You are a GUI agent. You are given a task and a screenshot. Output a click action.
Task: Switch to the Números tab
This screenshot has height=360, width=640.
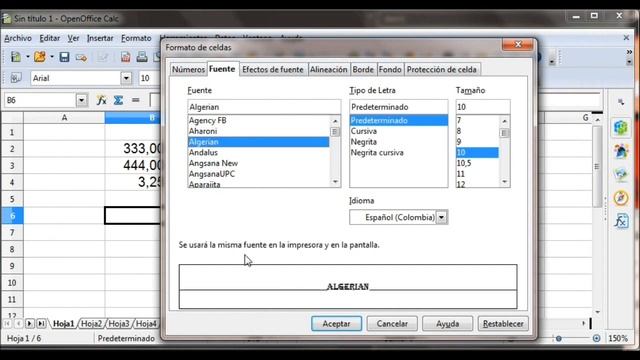click(188, 69)
